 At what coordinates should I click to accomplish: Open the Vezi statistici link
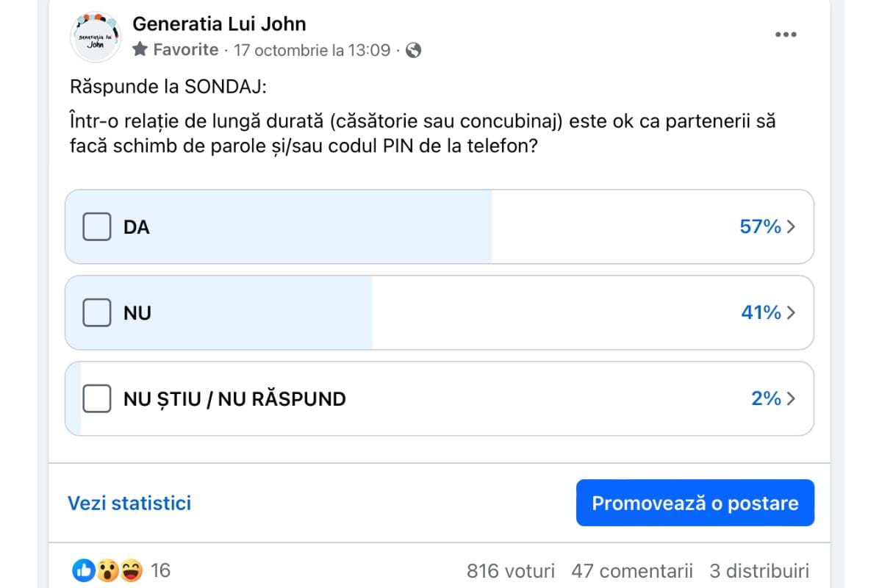[x=129, y=503]
